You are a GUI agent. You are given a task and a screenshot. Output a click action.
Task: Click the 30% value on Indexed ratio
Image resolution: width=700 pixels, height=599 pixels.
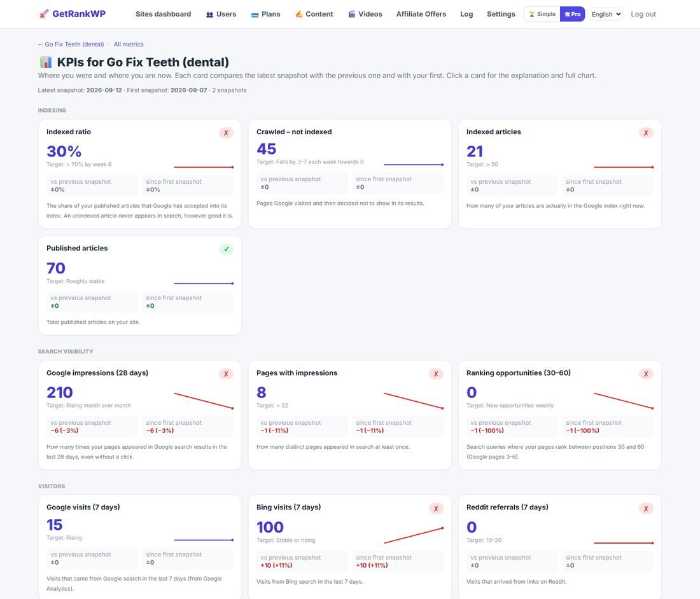pyautogui.click(x=64, y=151)
